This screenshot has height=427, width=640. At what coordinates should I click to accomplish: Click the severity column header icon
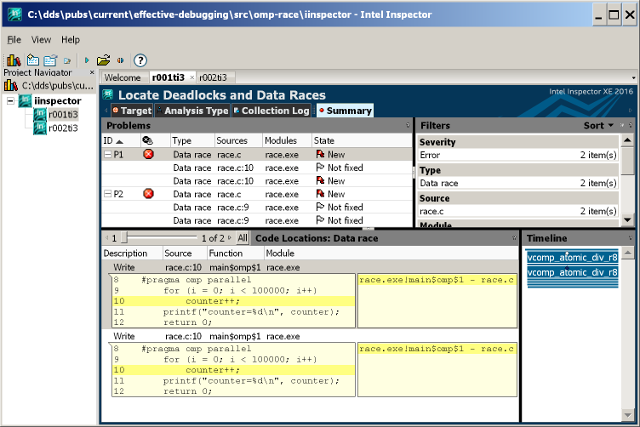coord(147,141)
